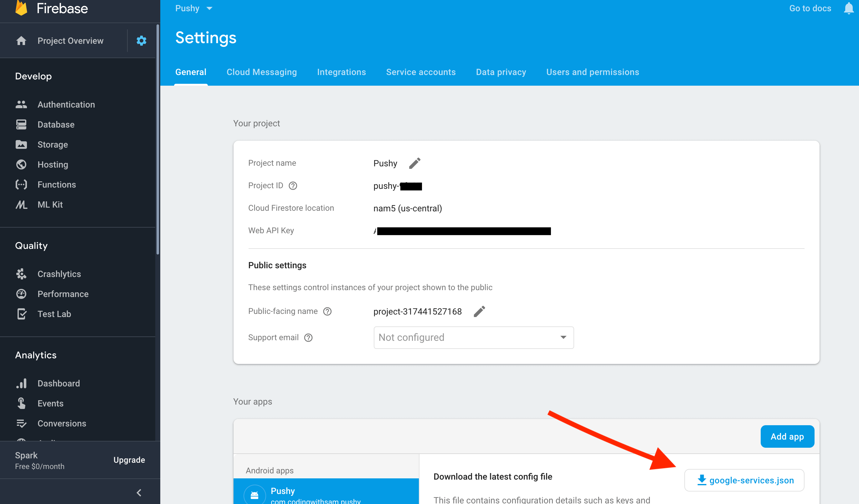Click the Upgrade plan button

129,460
